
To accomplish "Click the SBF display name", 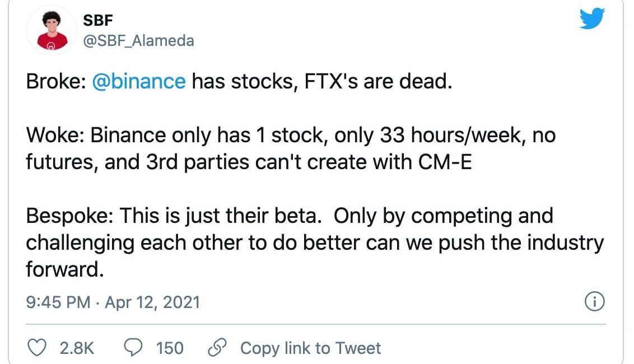I will pos(98,20).
